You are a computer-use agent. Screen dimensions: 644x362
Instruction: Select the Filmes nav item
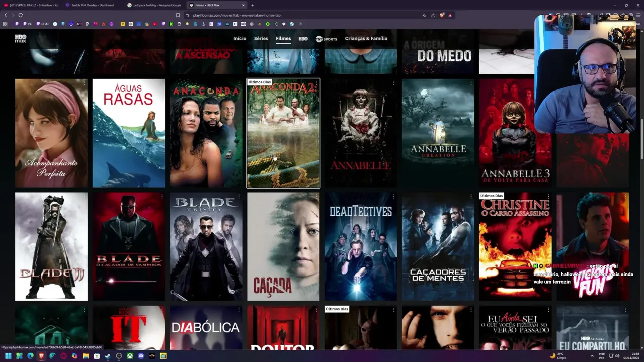tap(283, 38)
